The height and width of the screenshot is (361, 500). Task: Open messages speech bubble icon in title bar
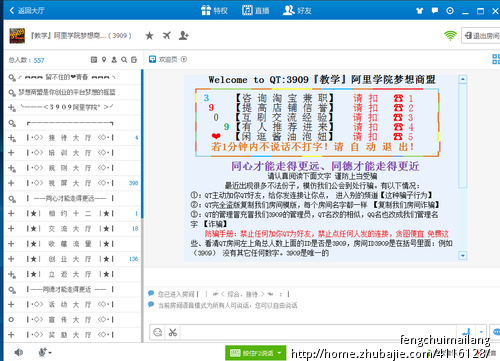[435, 11]
